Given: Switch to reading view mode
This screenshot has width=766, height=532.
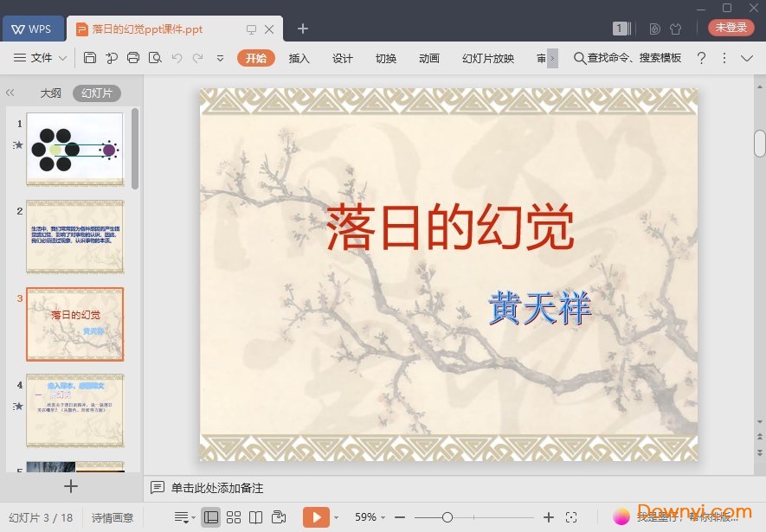Looking at the screenshot, I should click(254, 516).
